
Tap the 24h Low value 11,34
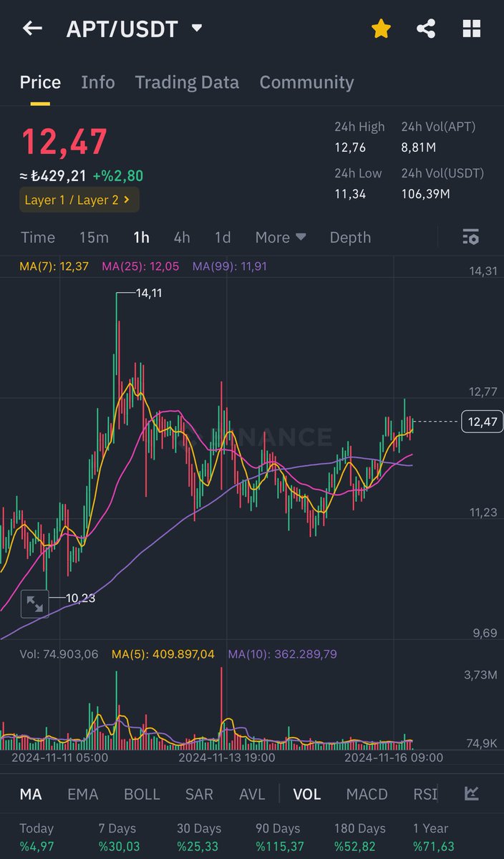[x=350, y=193]
